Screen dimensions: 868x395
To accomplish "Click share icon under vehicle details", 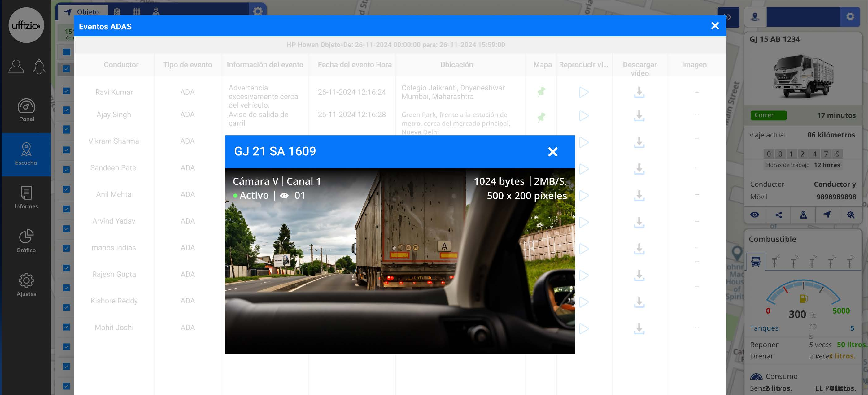I will coord(779,215).
